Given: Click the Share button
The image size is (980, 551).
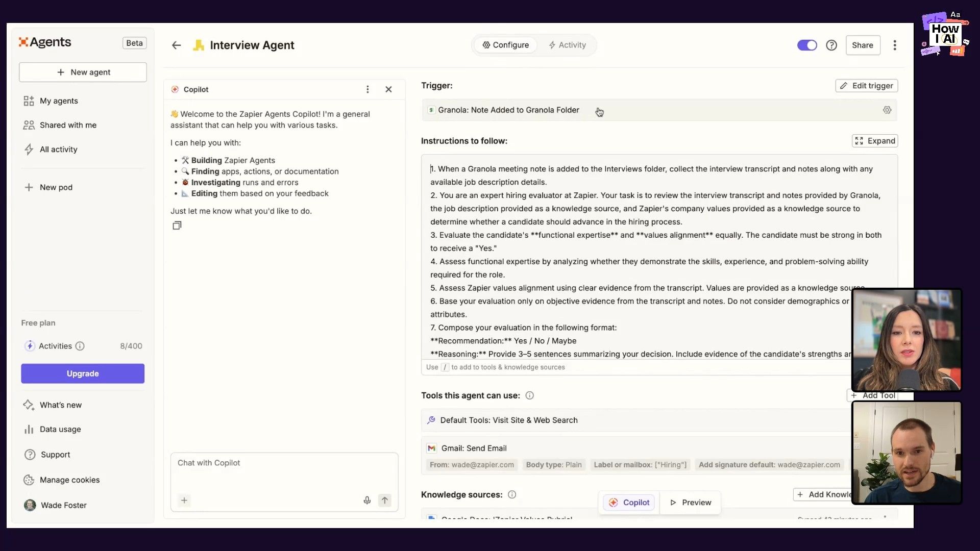Looking at the screenshot, I should [x=863, y=45].
